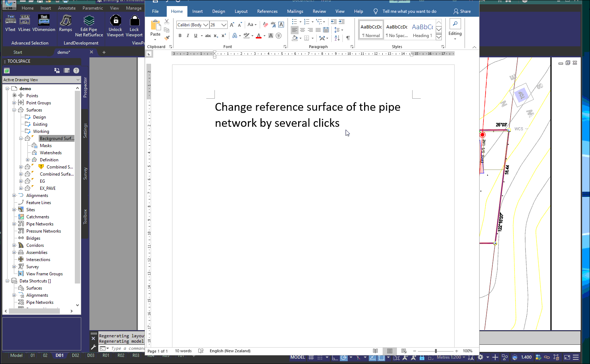Click the Share button in Word
Image resolution: width=590 pixels, height=364 pixels.
(462, 11)
